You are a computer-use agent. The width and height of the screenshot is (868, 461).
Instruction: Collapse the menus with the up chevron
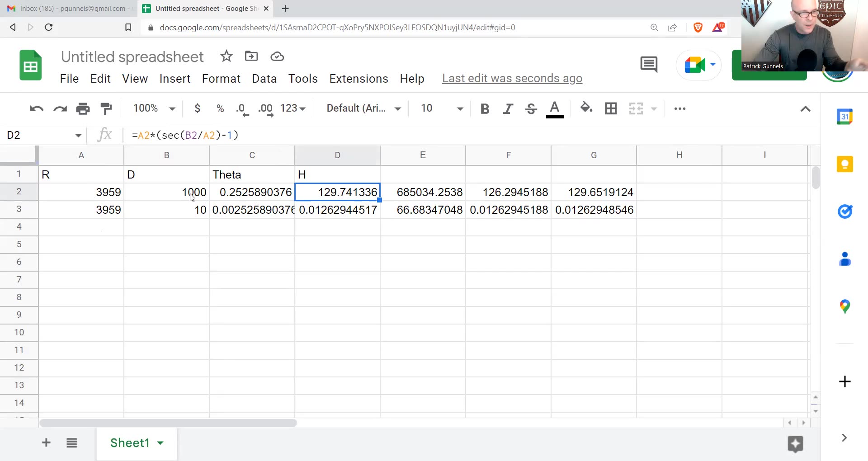[x=805, y=109]
